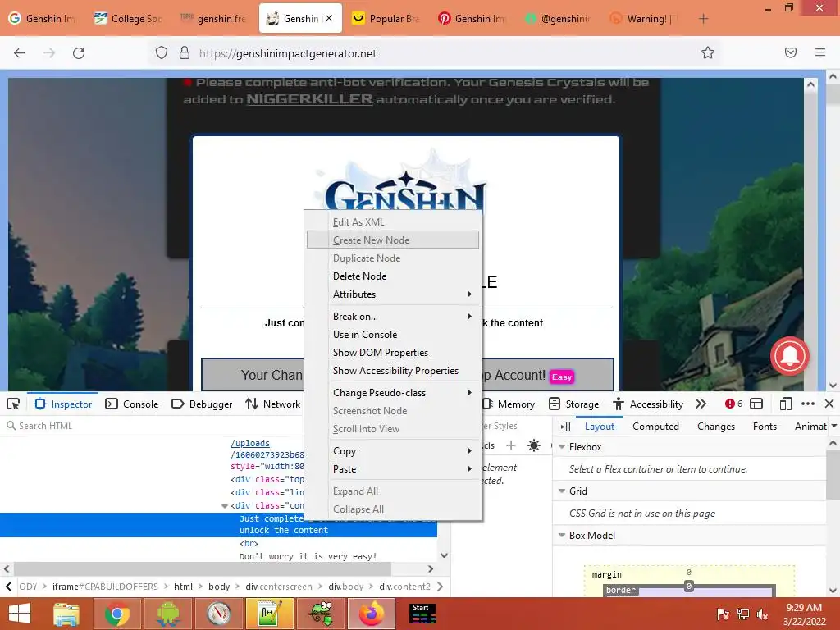Collapse the Flexbox section
The height and width of the screenshot is (630, 840).
click(562, 447)
